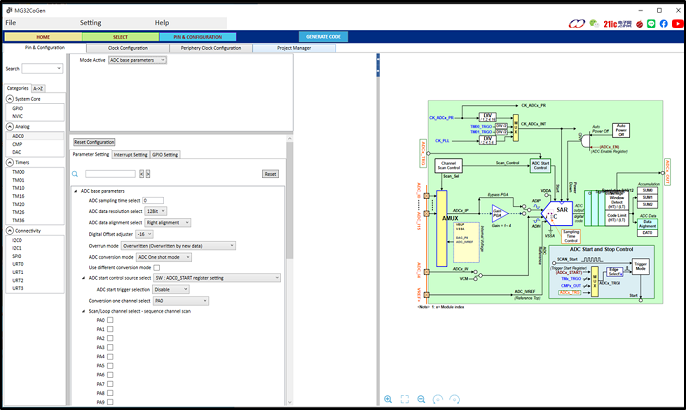Screen dimensions: 686x410
Task: Switch to the Interrupt Setting tab
Action: coord(130,155)
